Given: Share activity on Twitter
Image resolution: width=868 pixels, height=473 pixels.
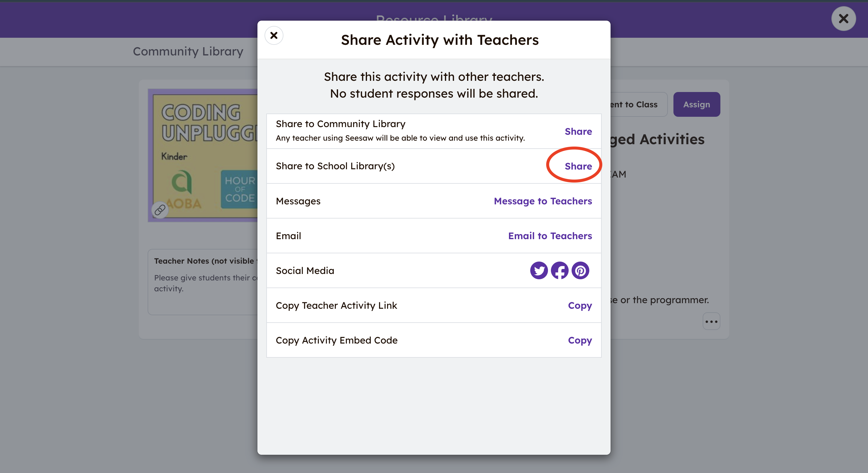Looking at the screenshot, I should tap(539, 270).
